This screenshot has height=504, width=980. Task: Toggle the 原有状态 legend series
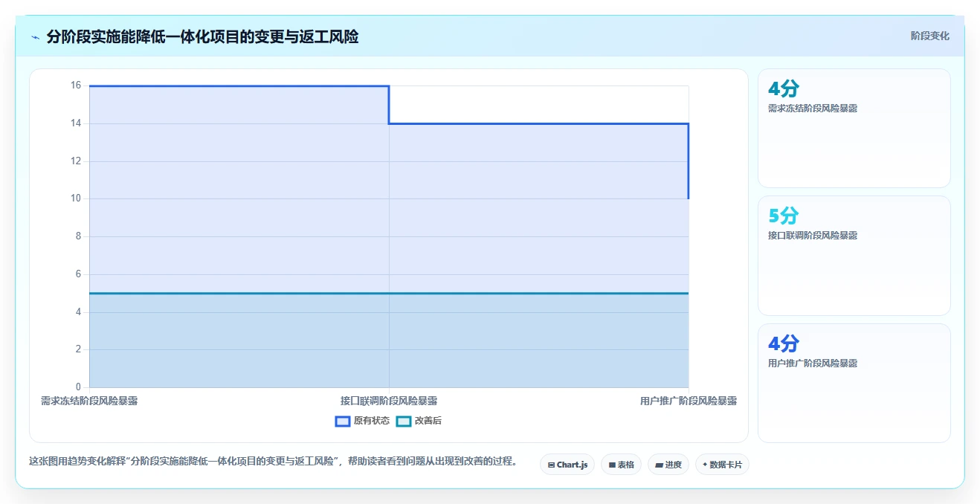point(362,421)
